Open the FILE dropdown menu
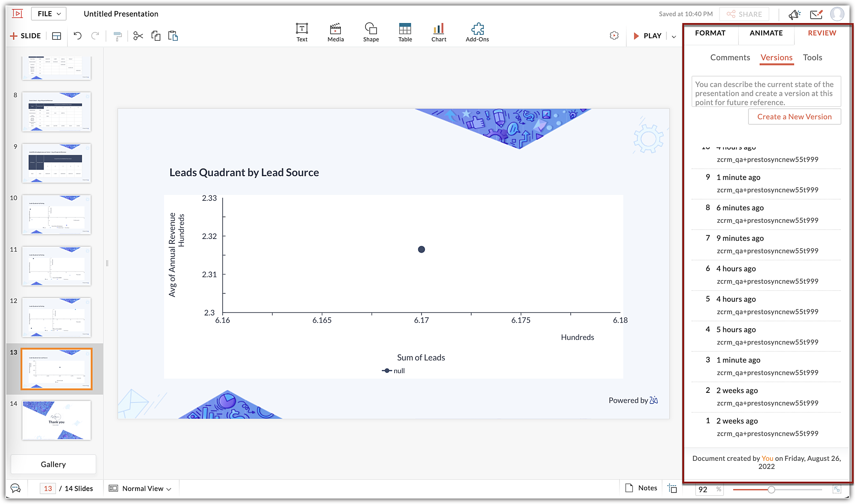The image size is (855, 504). (49, 14)
